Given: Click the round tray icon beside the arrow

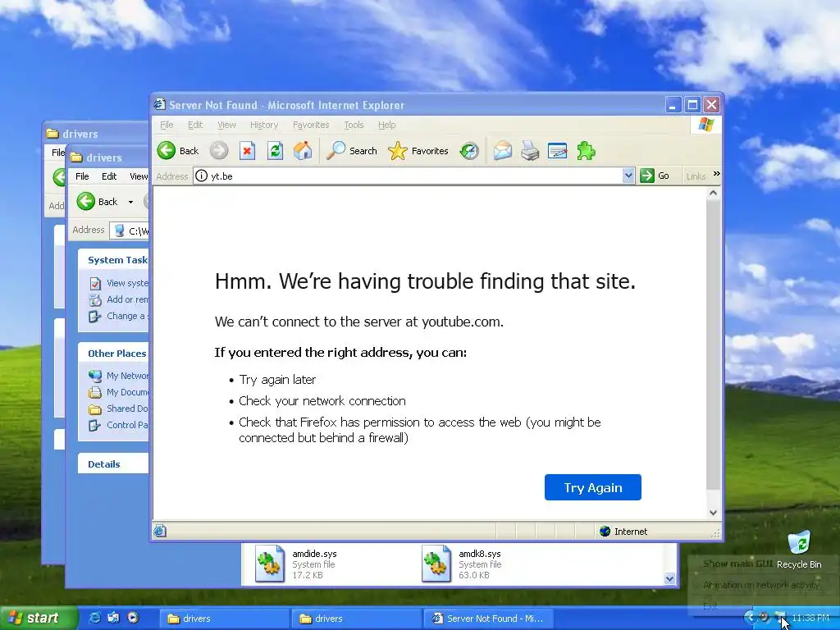Looking at the screenshot, I should pyautogui.click(x=765, y=617).
